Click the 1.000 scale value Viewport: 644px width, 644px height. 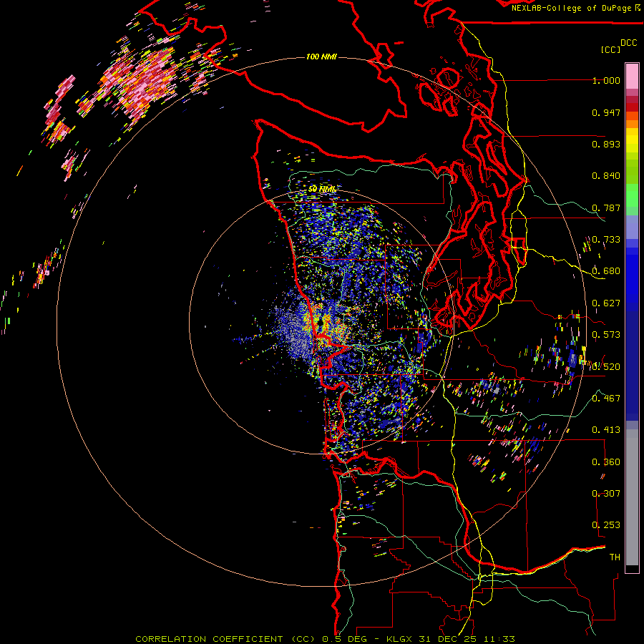(x=606, y=80)
